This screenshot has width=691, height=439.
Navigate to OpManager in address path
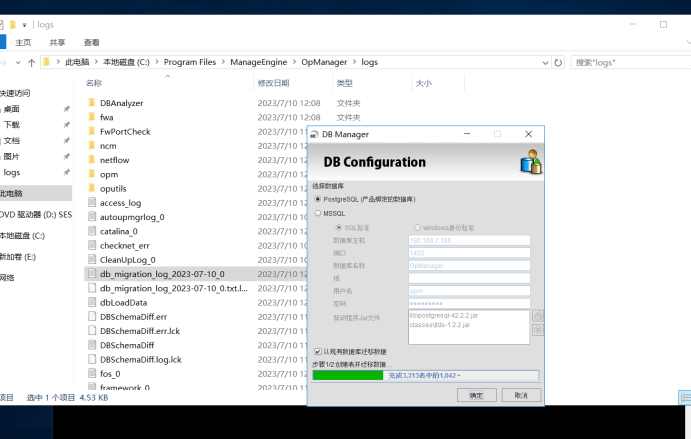[324, 62]
